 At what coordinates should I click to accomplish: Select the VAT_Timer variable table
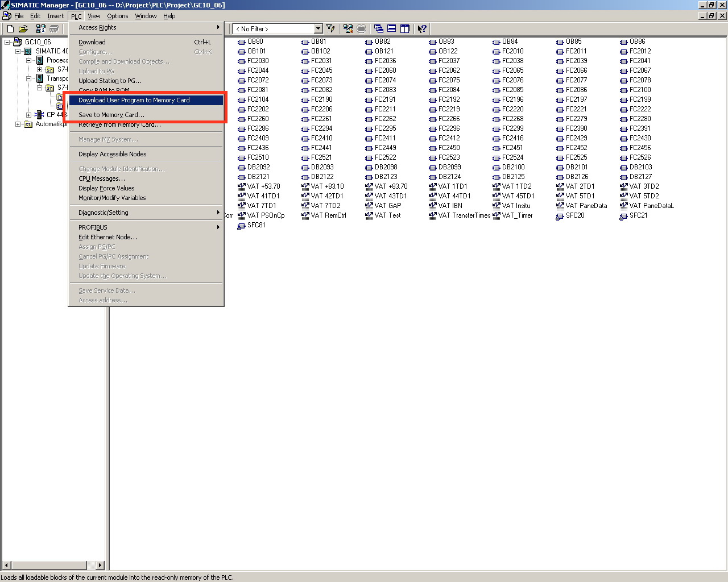tap(512, 215)
